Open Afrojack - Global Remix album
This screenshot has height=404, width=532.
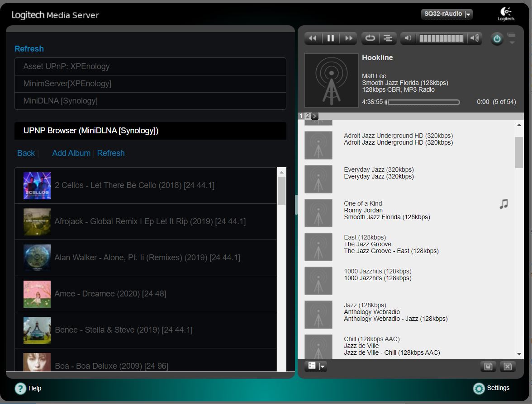(x=146, y=221)
